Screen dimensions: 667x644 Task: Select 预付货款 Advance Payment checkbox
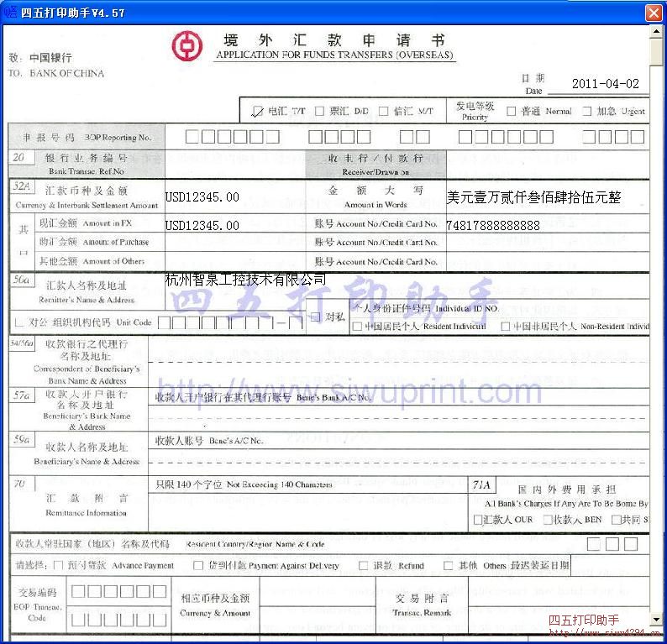pyautogui.click(x=59, y=565)
